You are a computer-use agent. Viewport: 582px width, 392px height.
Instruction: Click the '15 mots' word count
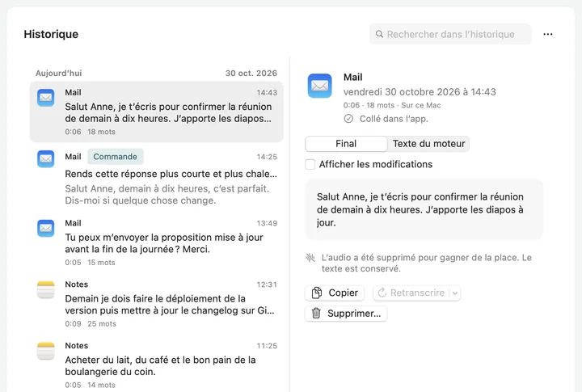[101, 263]
